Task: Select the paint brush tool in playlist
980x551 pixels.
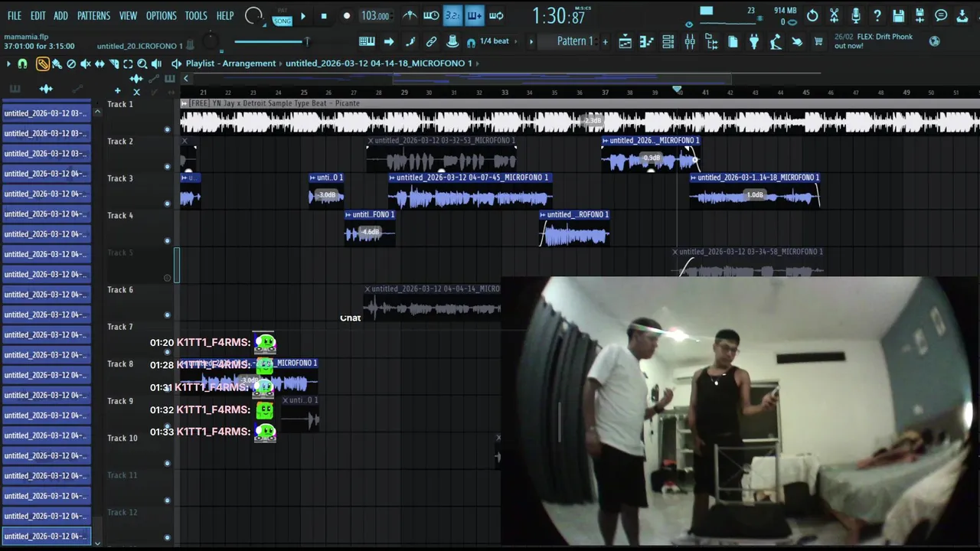Action: pos(57,64)
